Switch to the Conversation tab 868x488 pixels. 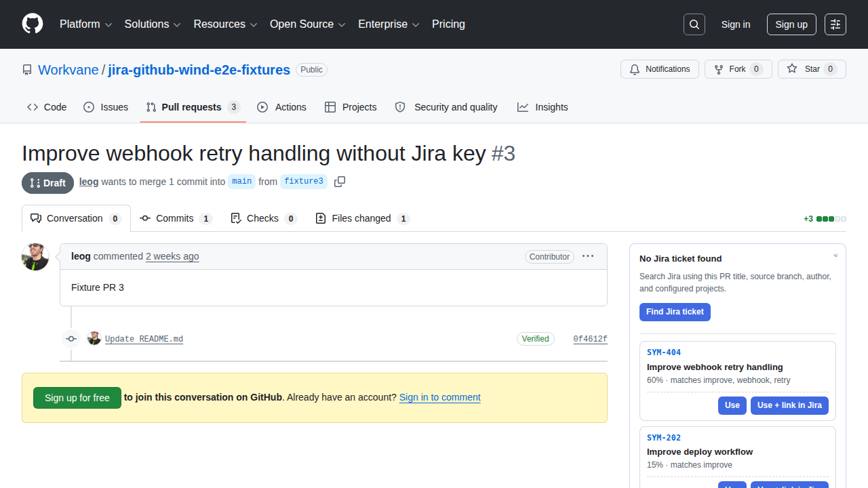[76, 218]
